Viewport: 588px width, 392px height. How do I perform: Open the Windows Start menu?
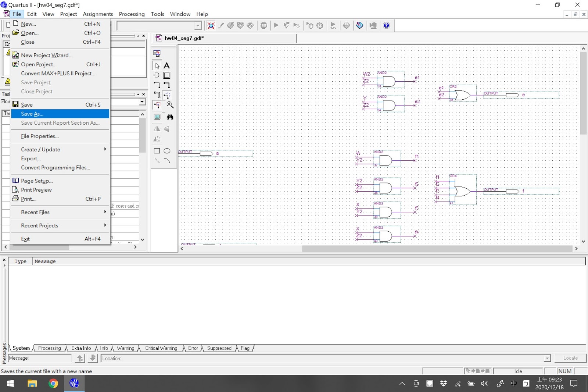coord(10,384)
